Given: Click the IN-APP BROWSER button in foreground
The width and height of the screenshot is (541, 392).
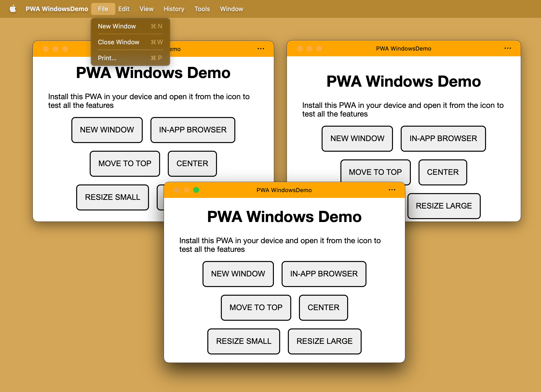Looking at the screenshot, I should [324, 274].
